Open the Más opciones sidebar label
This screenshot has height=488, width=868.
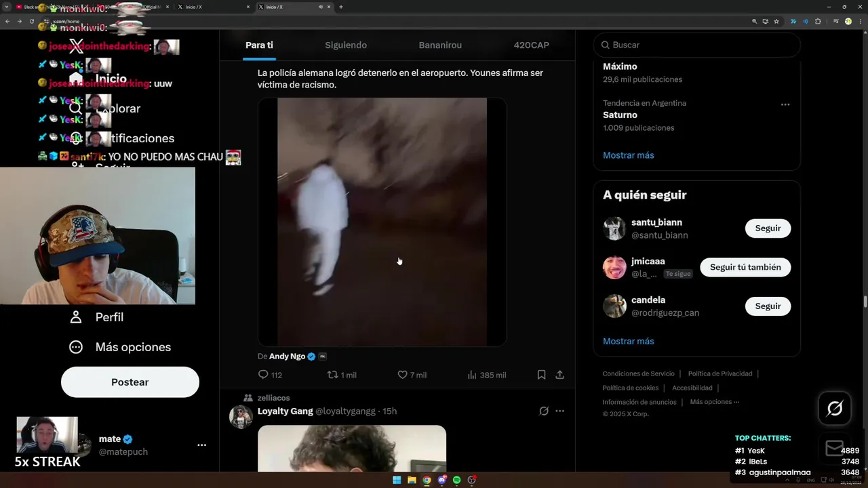133,347
